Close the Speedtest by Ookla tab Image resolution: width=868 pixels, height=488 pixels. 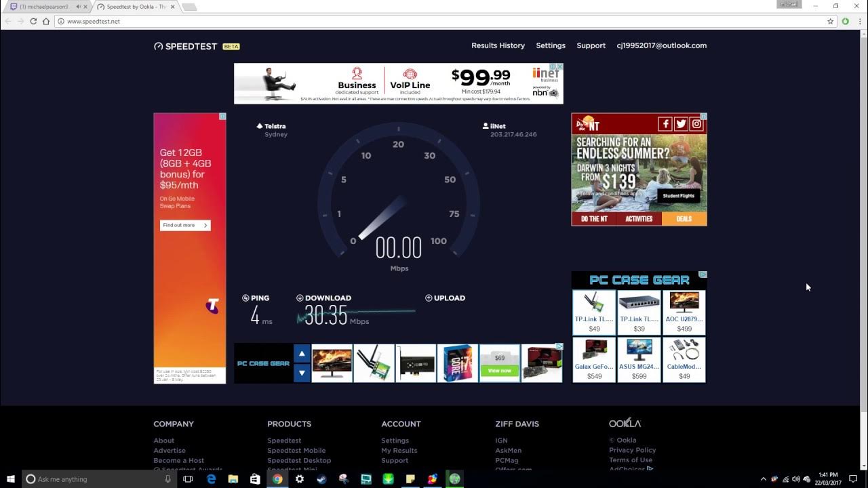coord(174,7)
